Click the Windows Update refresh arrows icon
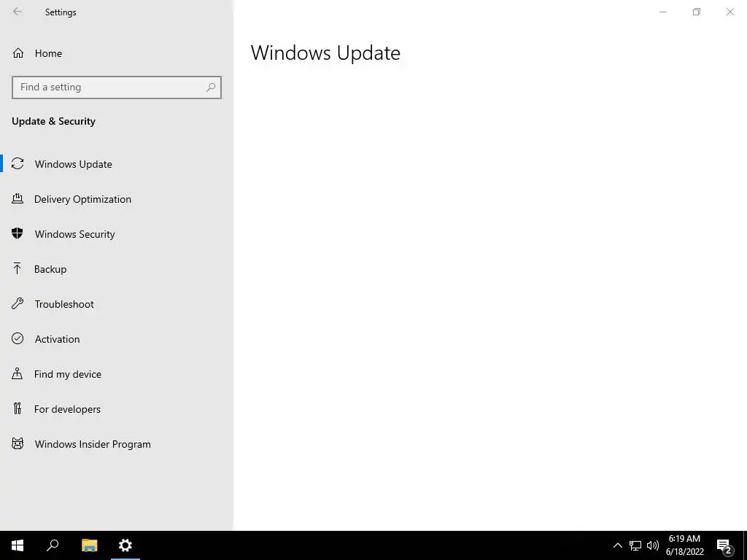 [x=18, y=163]
